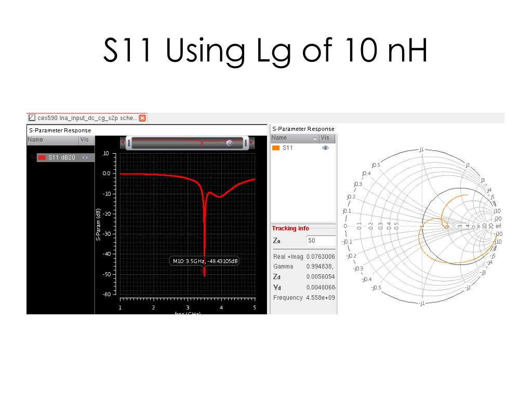This screenshot has height=399, width=532.
Task: Select the ces590 lna_input_dc_cg_s2p schematic tab
Action: [x=87, y=118]
